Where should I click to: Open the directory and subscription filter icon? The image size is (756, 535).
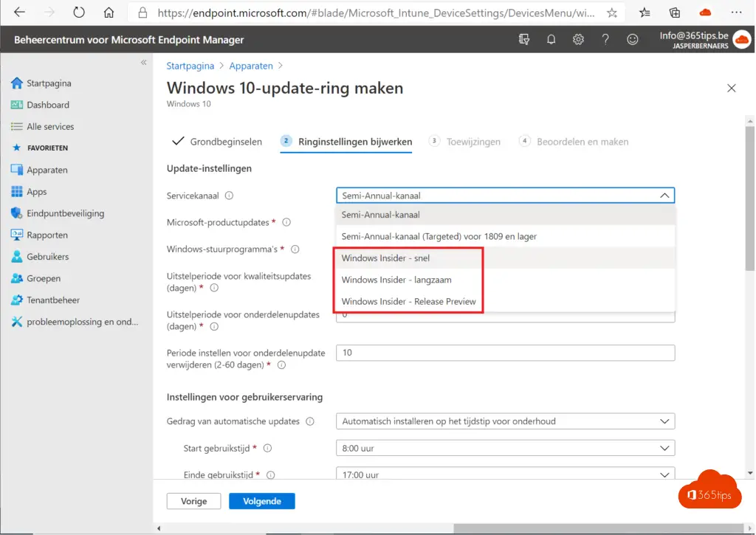click(524, 40)
